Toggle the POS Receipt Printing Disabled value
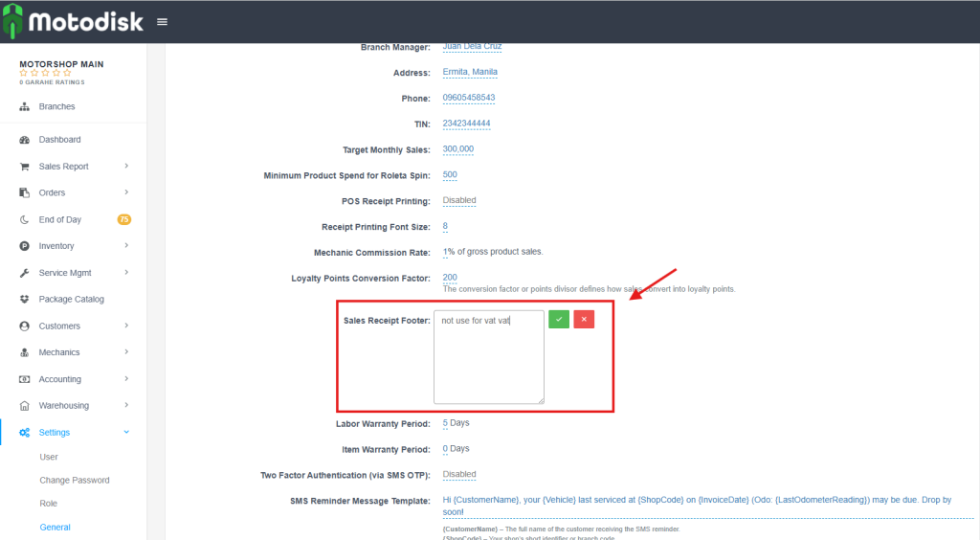The width and height of the screenshot is (980, 540). pyautogui.click(x=459, y=200)
